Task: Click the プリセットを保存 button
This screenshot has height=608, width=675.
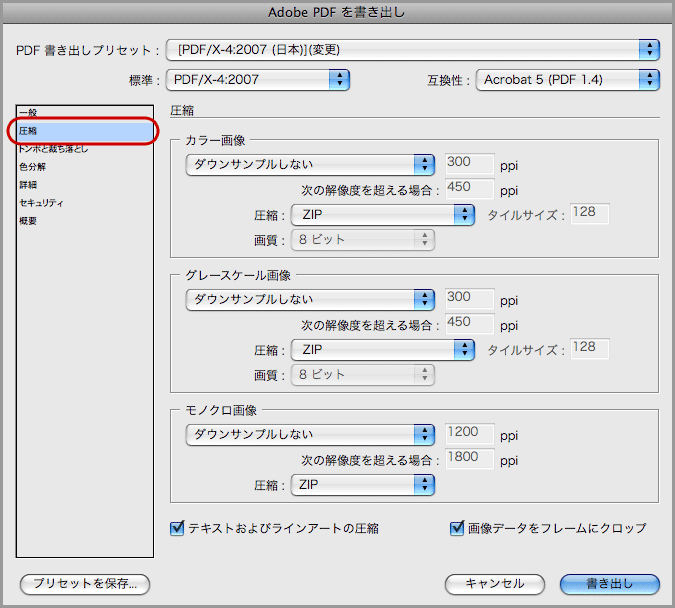Action: 85,584
